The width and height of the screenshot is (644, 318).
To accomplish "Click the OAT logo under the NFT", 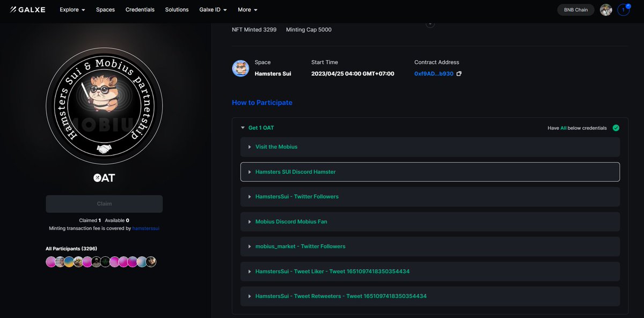I will pos(104,178).
